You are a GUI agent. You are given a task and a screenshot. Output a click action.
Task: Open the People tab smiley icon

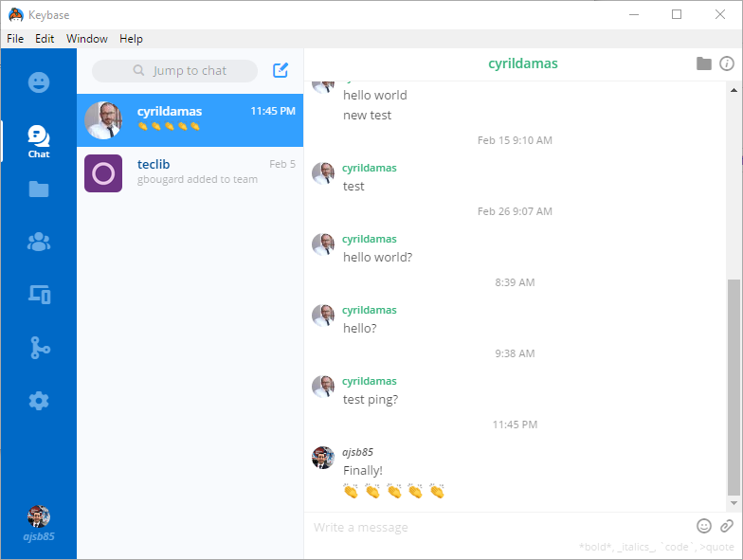click(x=38, y=82)
